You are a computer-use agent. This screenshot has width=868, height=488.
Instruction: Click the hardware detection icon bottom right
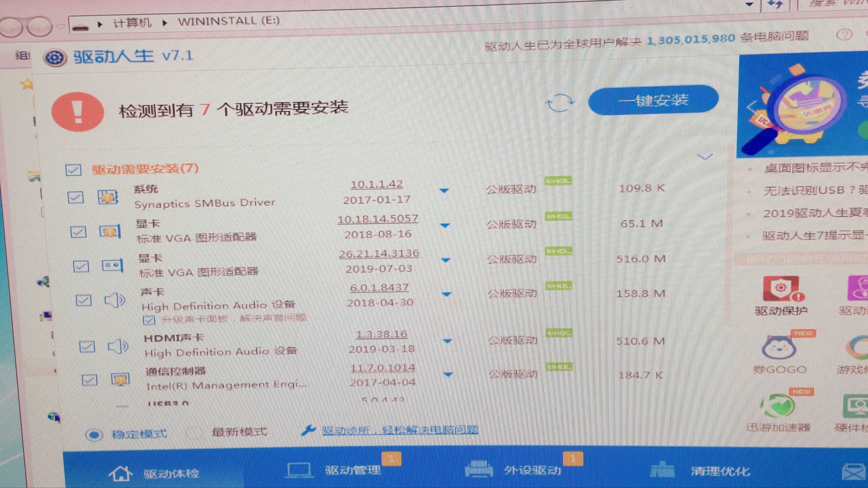[x=859, y=406]
